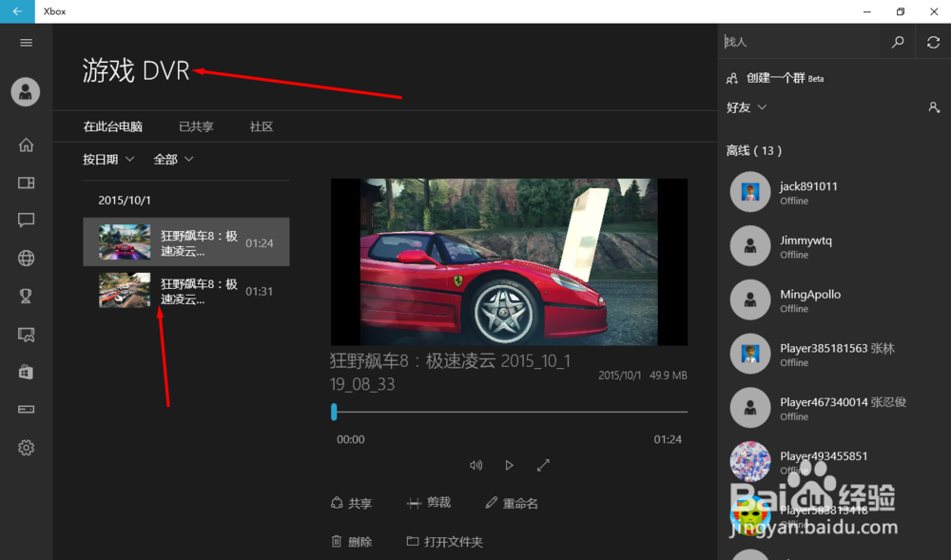The image size is (951, 560).
Task: Refresh the friends list with the sync icon
Action: (933, 41)
